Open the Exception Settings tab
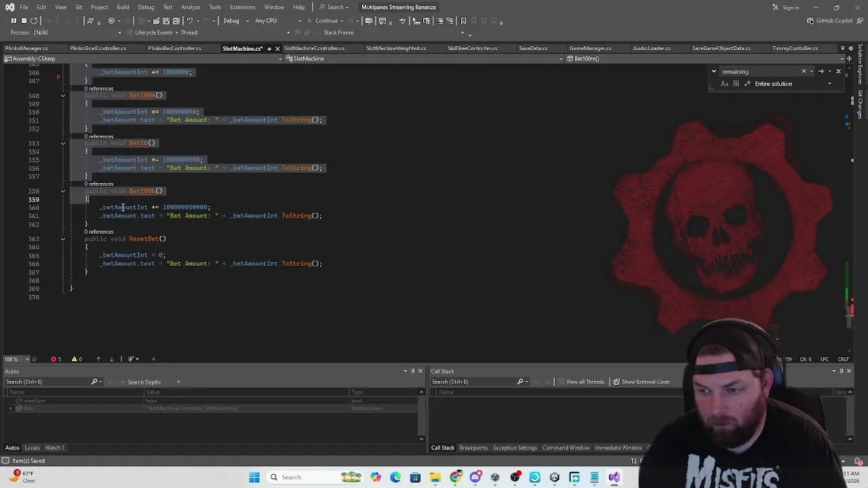 click(x=515, y=448)
